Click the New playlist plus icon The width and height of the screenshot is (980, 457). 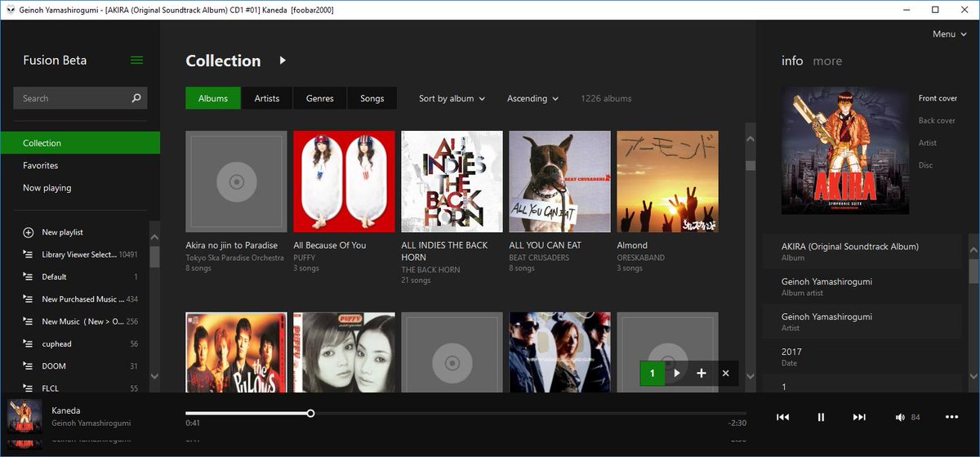(x=28, y=232)
